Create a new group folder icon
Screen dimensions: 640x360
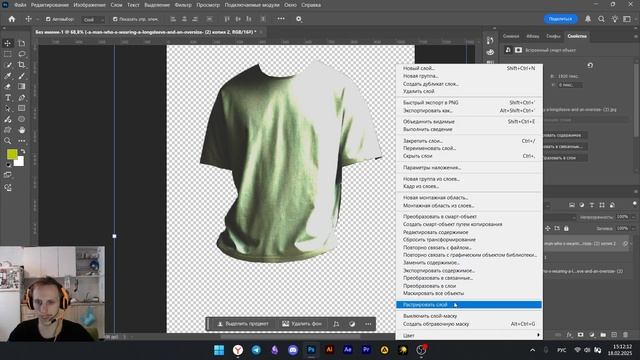[603, 335]
